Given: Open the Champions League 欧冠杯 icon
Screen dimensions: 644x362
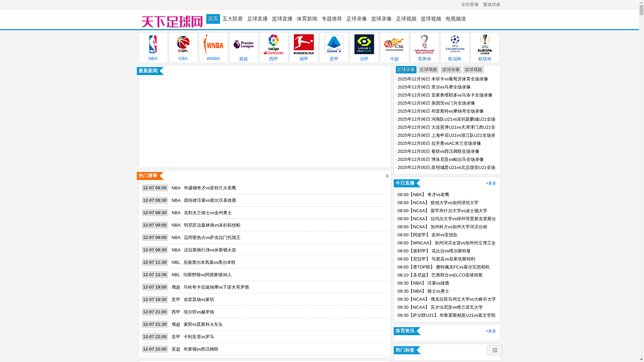Looking at the screenshot, I should [x=455, y=48].
